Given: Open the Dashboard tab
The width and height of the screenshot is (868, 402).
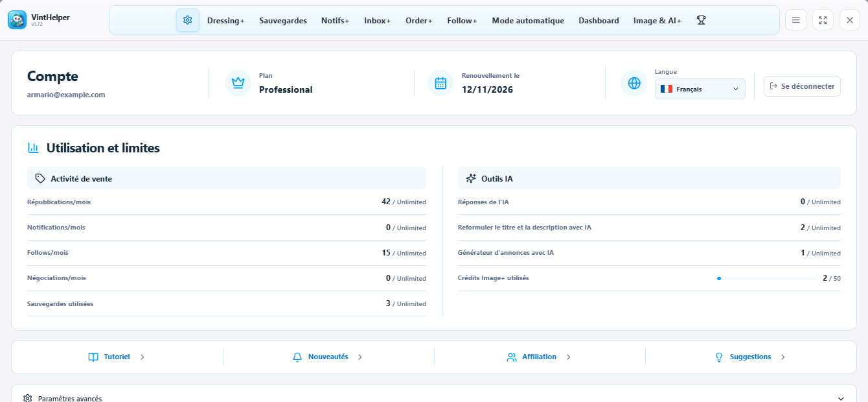Looking at the screenshot, I should [x=599, y=21].
